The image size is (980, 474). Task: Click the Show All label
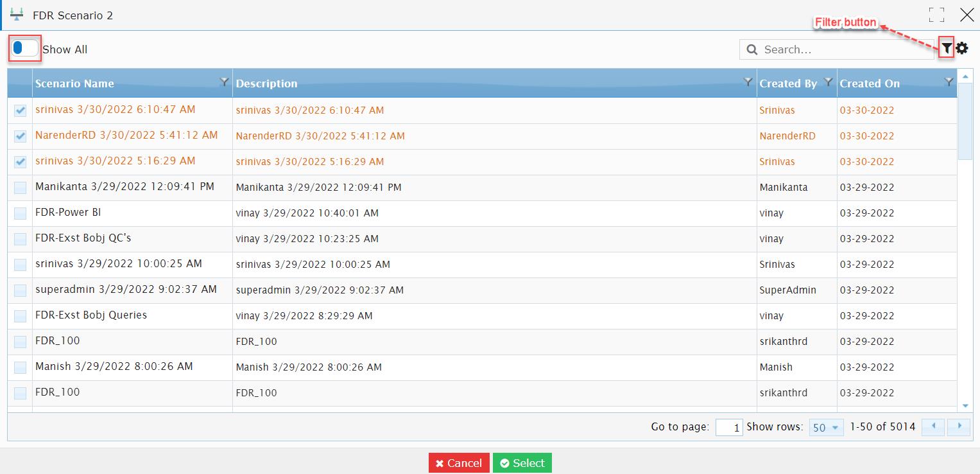pyautogui.click(x=65, y=49)
